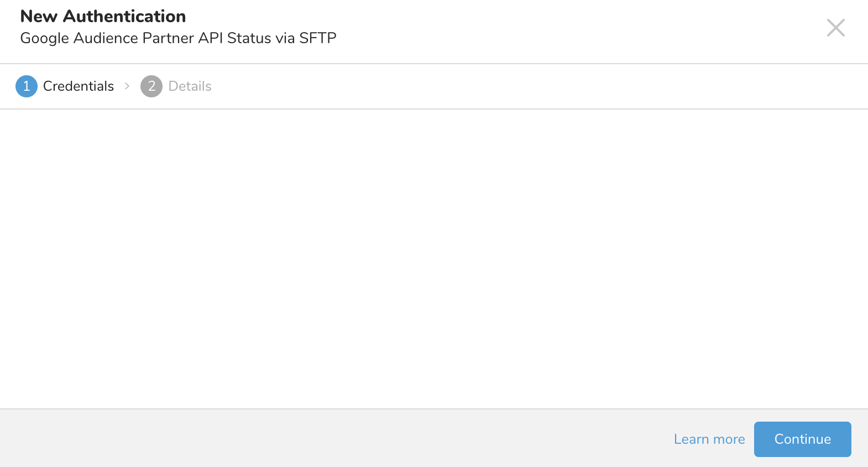
Task: Close the New Authentication dialog
Action: click(835, 28)
